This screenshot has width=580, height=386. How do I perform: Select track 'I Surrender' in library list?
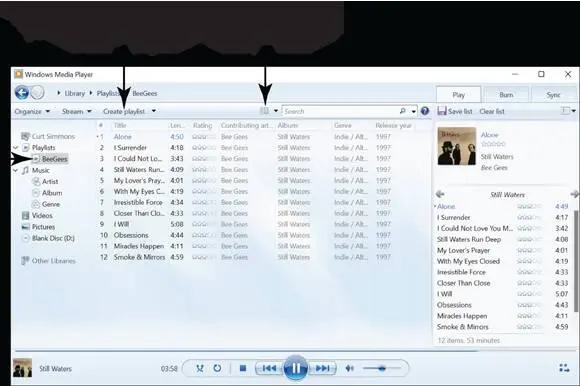(x=130, y=148)
